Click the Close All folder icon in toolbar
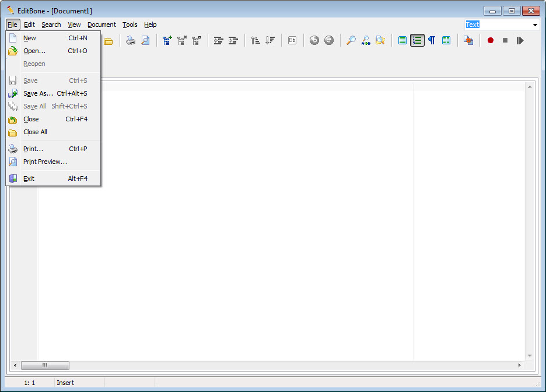 [108, 41]
